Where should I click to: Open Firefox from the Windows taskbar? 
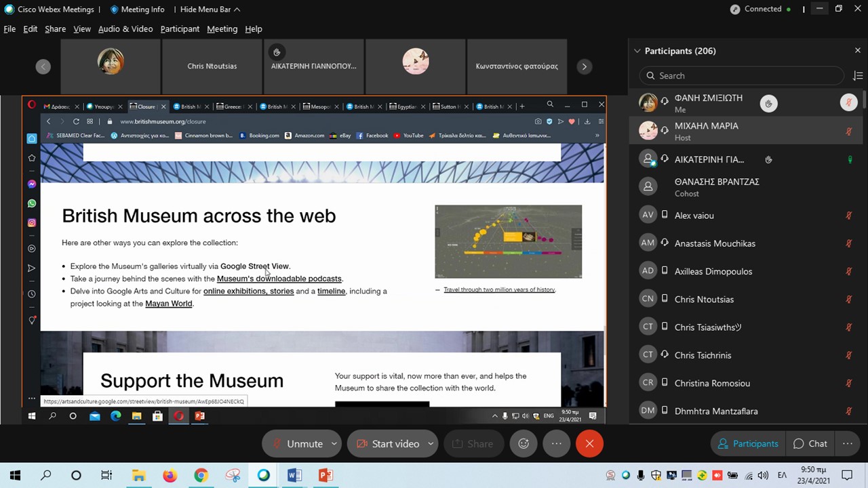coord(170,476)
